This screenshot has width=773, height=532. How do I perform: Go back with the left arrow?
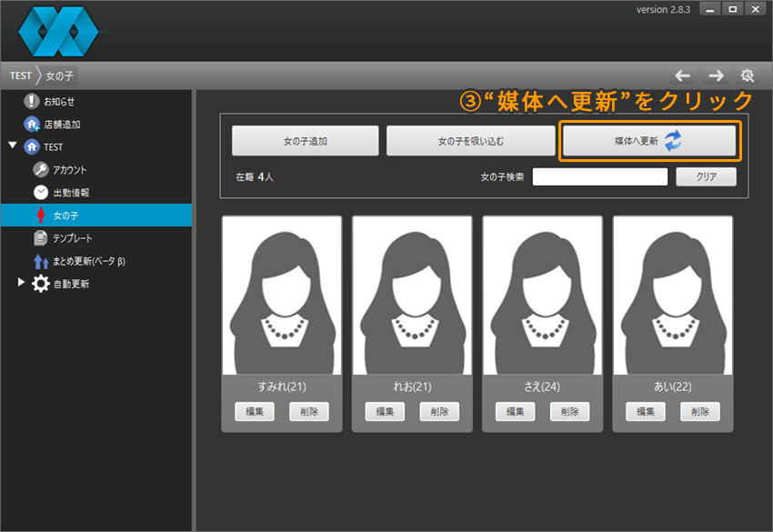coord(682,75)
